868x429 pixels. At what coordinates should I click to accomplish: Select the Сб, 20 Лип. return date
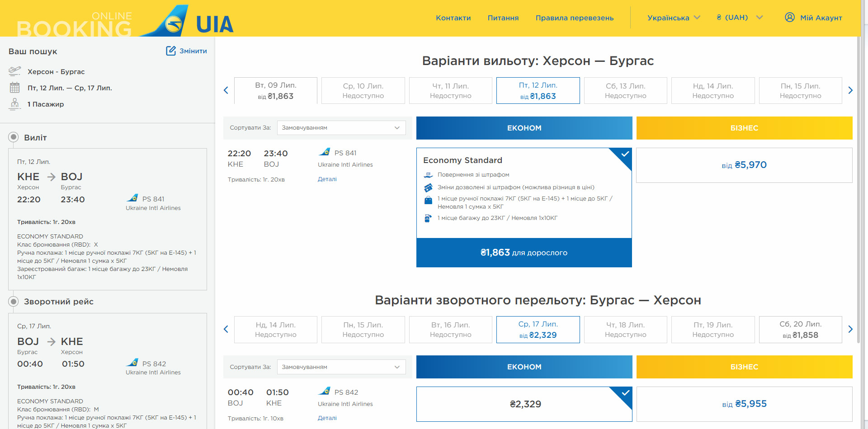pyautogui.click(x=800, y=330)
